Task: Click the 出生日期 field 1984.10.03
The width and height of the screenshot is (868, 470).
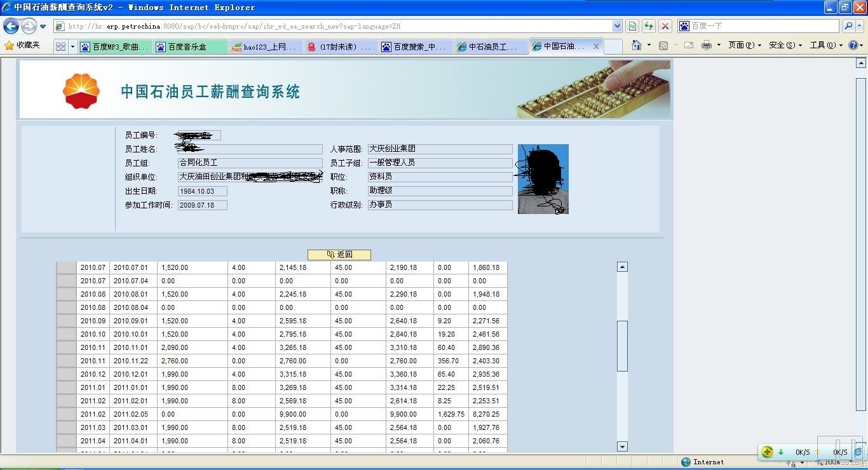Action: tap(202, 191)
